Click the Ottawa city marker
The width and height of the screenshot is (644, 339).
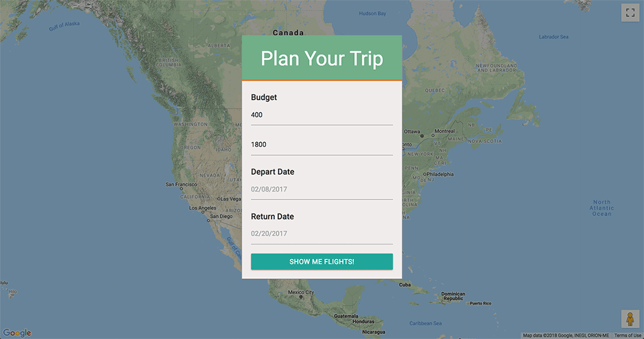(x=422, y=136)
